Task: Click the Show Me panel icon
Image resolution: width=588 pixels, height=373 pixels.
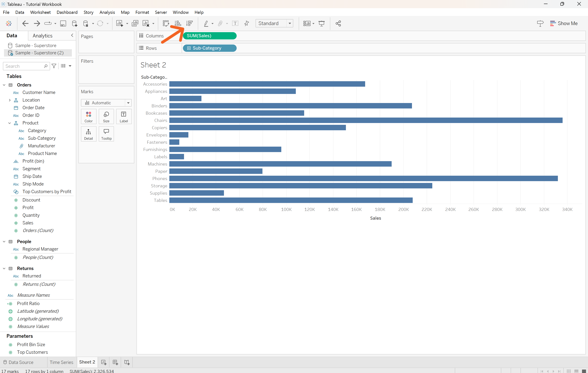Action: (x=553, y=23)
